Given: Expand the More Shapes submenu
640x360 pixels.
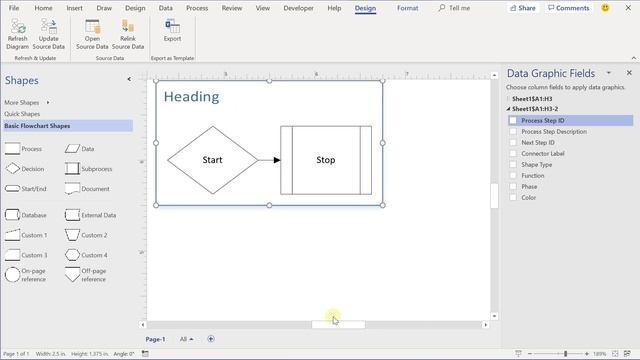Looking at the screenshot, I should click(48, 102).
